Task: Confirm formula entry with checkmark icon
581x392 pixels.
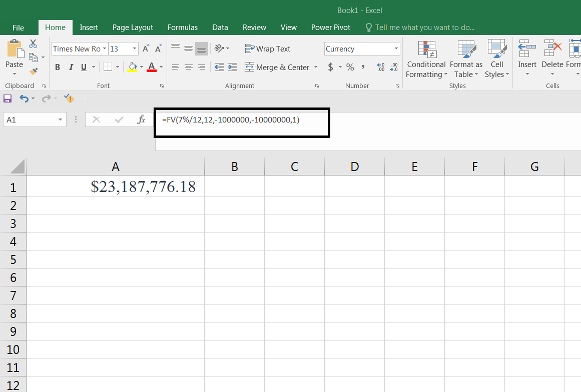Action: click(119, 119)
